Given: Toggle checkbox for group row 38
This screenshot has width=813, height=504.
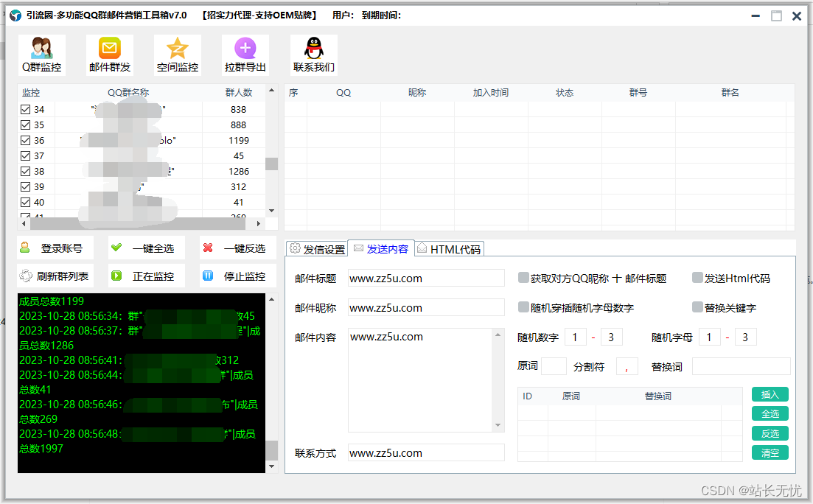Looking at the screenshot, I should [25, 171].
